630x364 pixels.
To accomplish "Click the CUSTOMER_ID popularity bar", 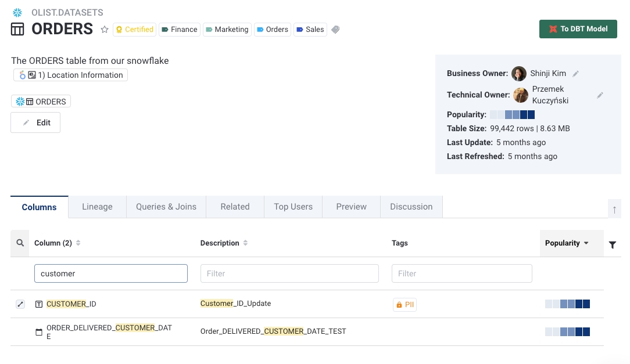I will point(567,304).
